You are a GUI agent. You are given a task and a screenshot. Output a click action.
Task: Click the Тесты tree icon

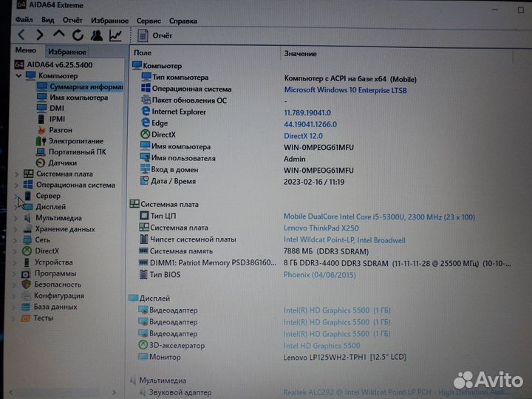point(25,318)
